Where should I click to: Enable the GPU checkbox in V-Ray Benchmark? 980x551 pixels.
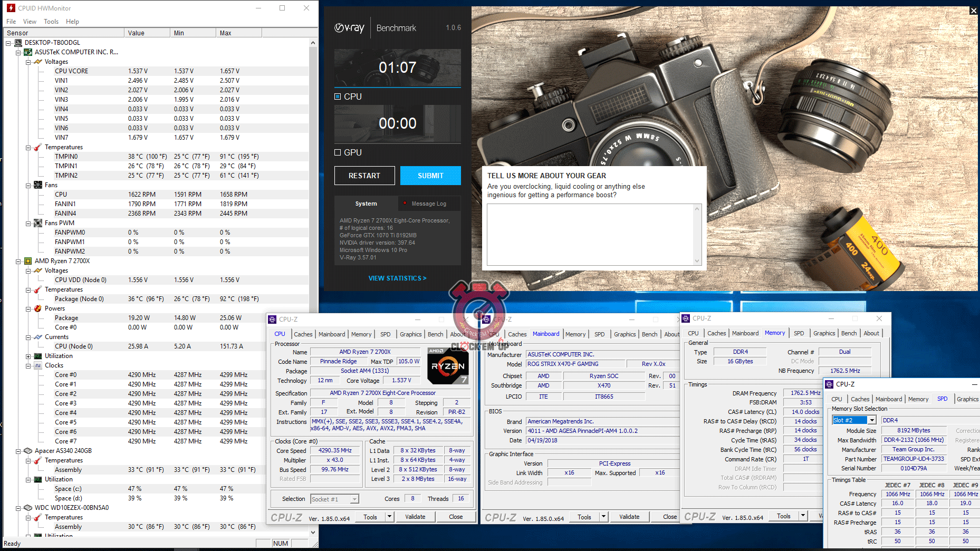[338, 152]
